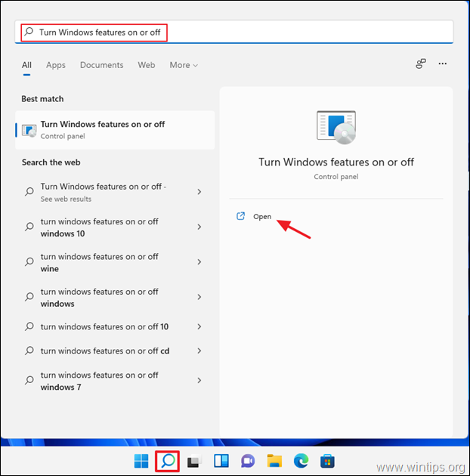Expand chevron for 'on or off windows' suggestion
The width and height of the screenshot is (470, 476).
pyautogui.click(x=199, y=297)
